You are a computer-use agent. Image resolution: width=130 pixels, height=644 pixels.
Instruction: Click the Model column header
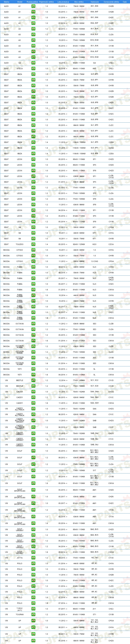click(x=20, y=2)
